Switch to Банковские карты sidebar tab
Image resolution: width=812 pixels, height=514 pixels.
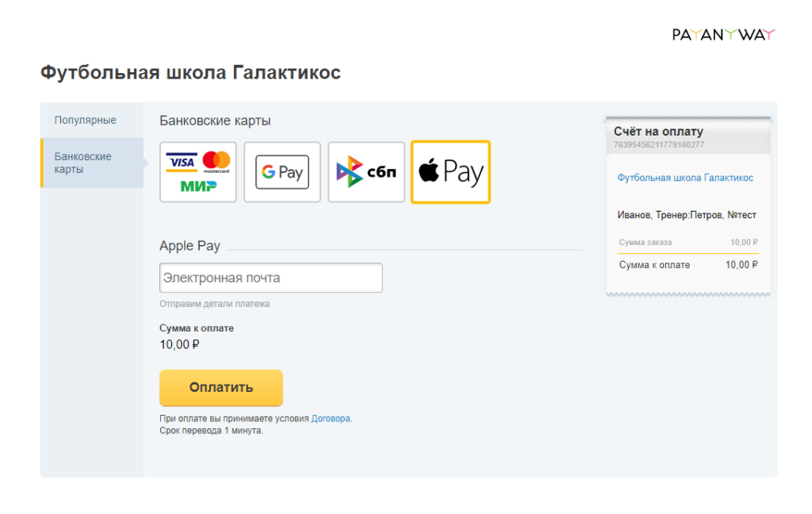[92, 163]
